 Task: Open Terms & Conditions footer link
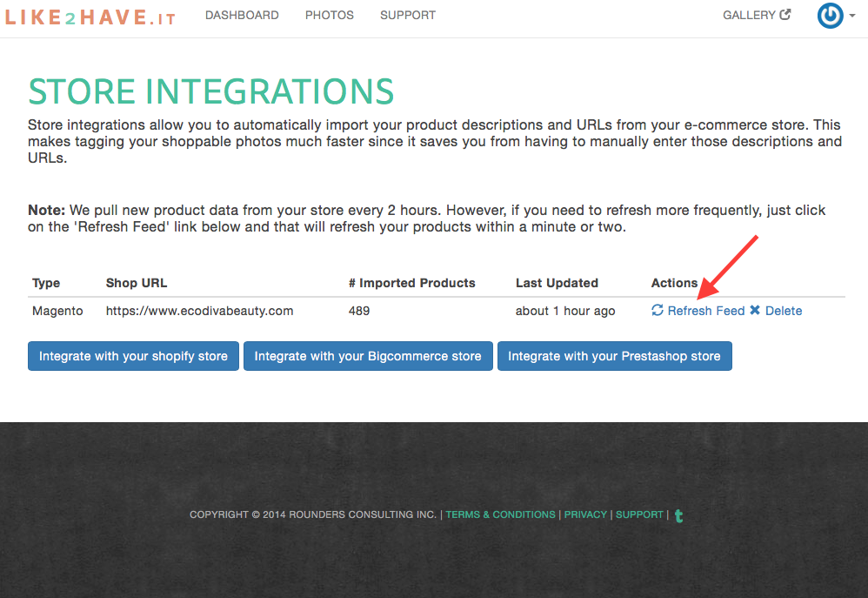coord(500,514)
